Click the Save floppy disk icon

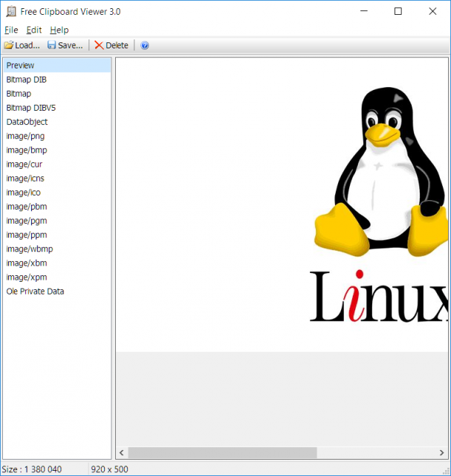click(51, 45)
